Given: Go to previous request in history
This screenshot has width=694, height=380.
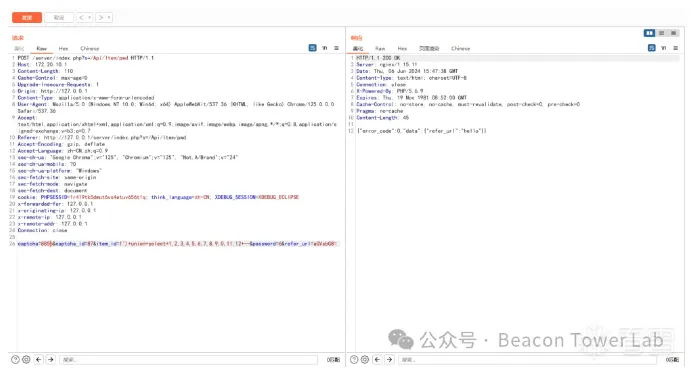Looking at the screenshot, I should pyautogui.click(x=81, y=18).
